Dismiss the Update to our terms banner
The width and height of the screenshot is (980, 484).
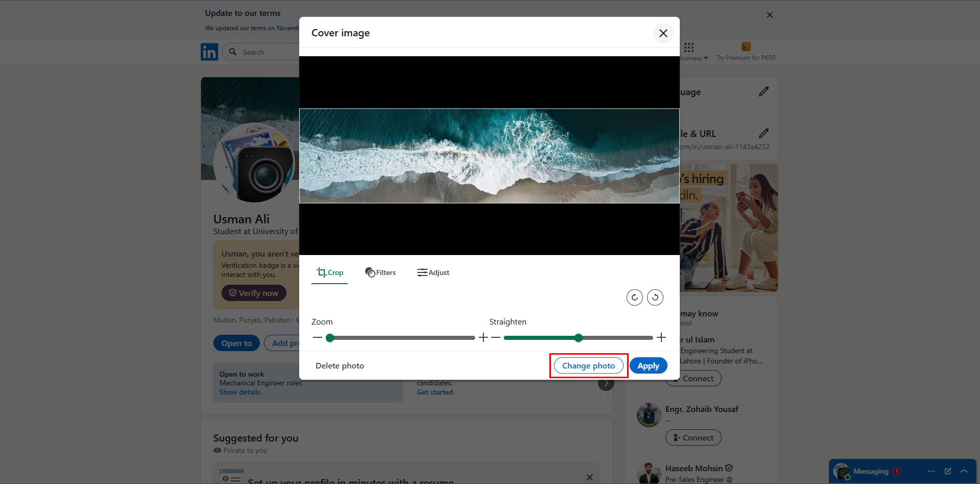click(769, 15)
